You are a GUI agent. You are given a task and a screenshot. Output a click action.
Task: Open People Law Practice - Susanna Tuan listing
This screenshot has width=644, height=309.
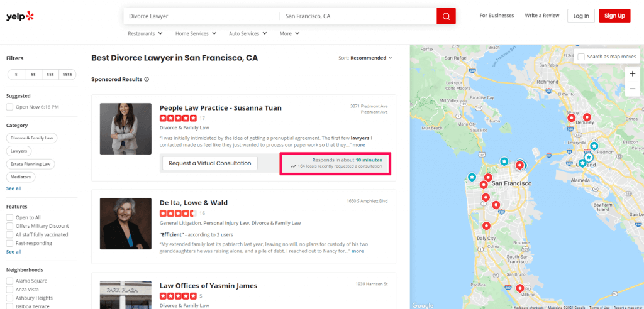pos(221,108)
